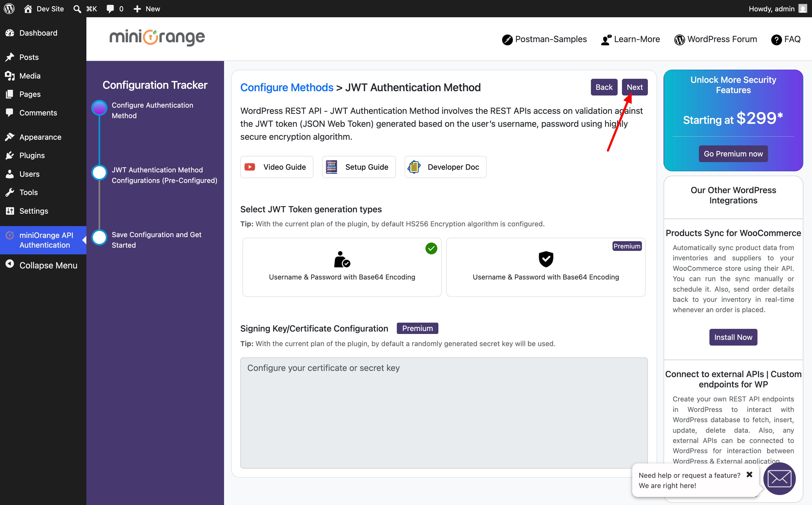Image resolution: width=812 pixels, height=505 pixels.
Task: Click Premium badge on second token card
Action: click(x=627, y=246)
